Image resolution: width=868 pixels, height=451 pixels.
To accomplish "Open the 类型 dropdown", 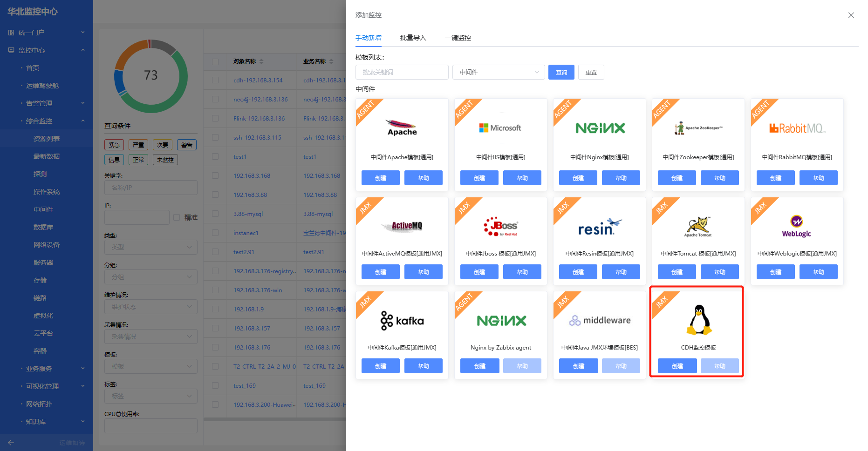I will click(151, 247).
